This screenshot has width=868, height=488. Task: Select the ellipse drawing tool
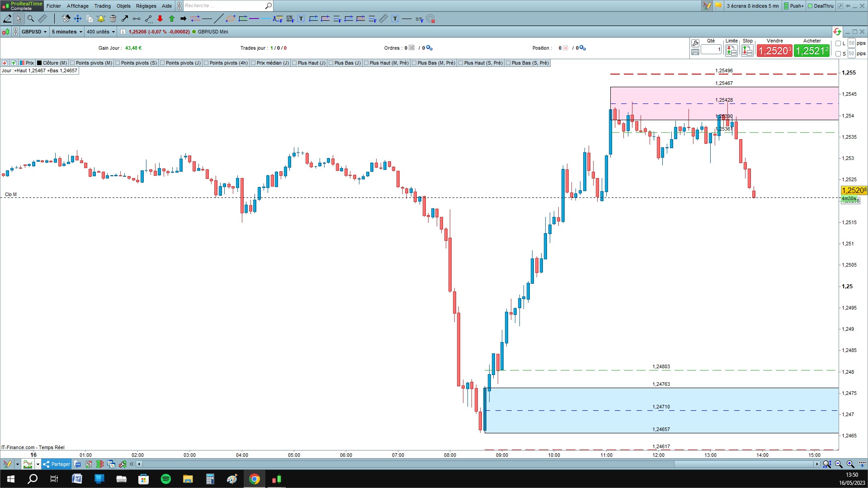point(231,19)
